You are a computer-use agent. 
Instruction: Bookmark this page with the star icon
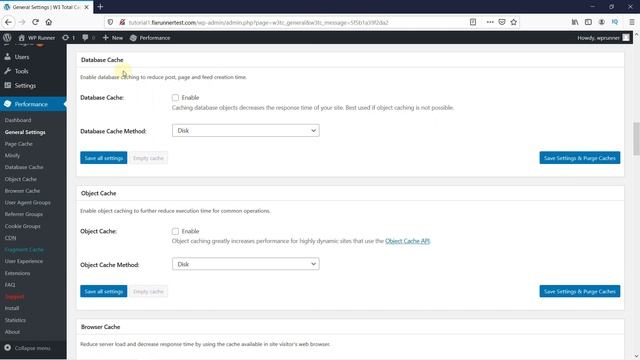click(513, 22)
